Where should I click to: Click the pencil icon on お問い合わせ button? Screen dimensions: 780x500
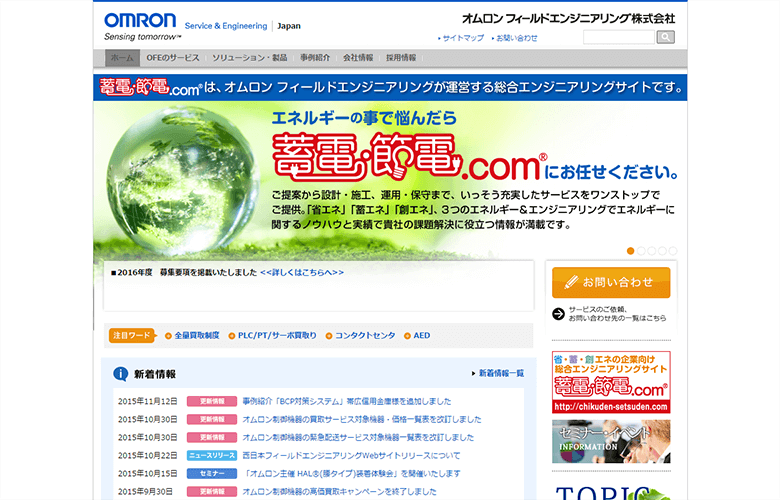coord(571,282)
